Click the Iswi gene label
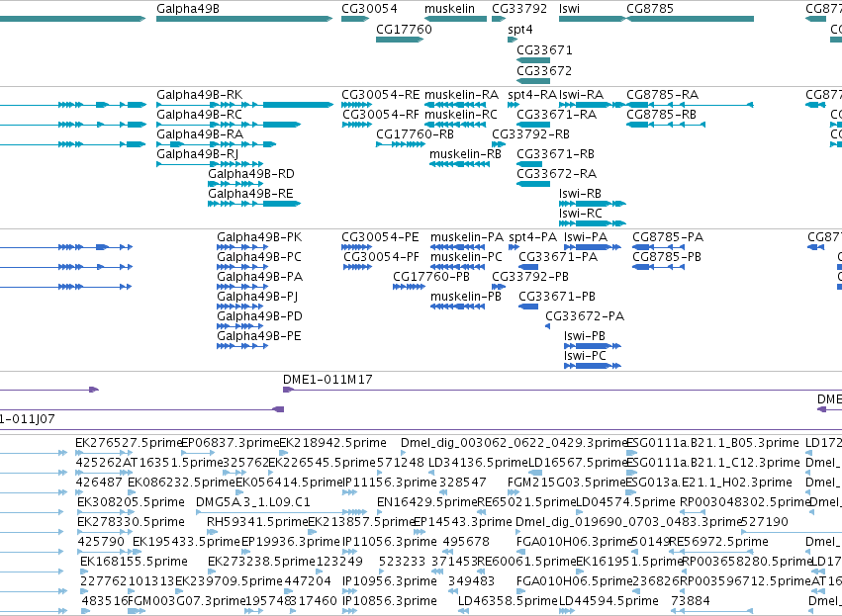 [x=569, y=9]
